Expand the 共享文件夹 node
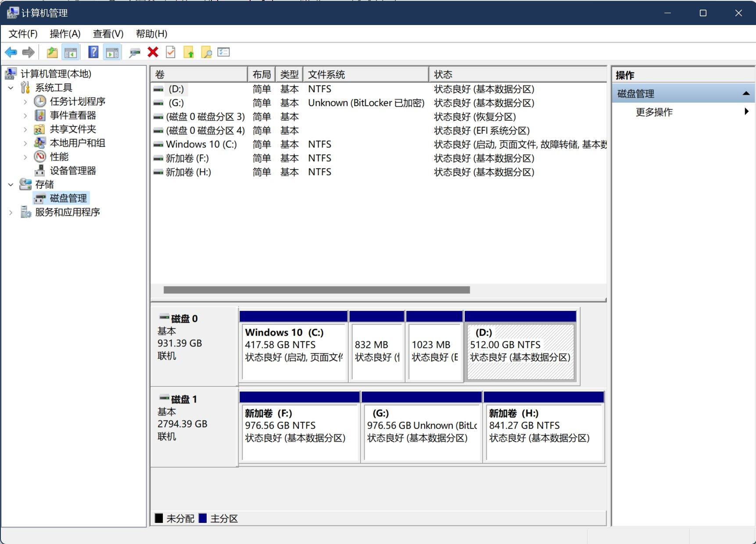 [25, 130]
